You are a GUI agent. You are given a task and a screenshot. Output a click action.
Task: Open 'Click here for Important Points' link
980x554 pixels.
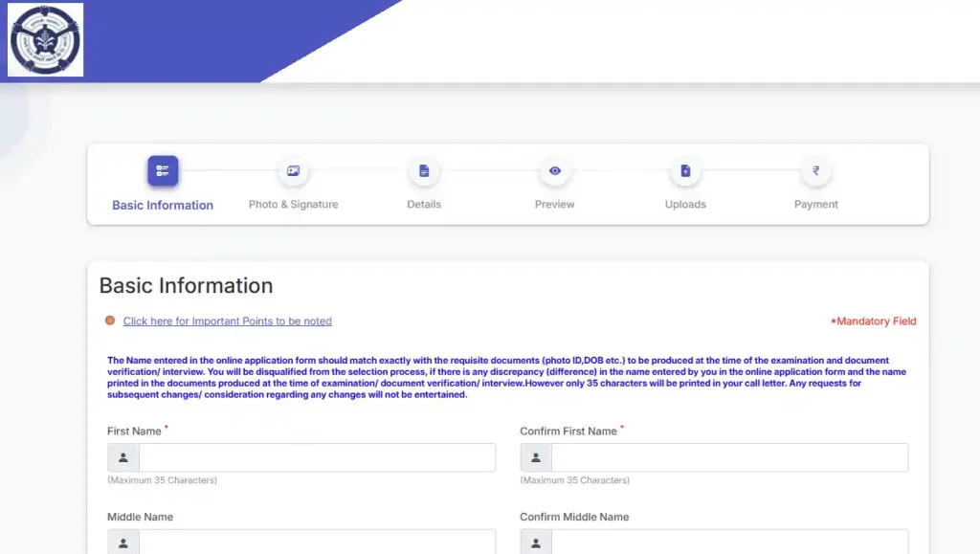point(228,321)
